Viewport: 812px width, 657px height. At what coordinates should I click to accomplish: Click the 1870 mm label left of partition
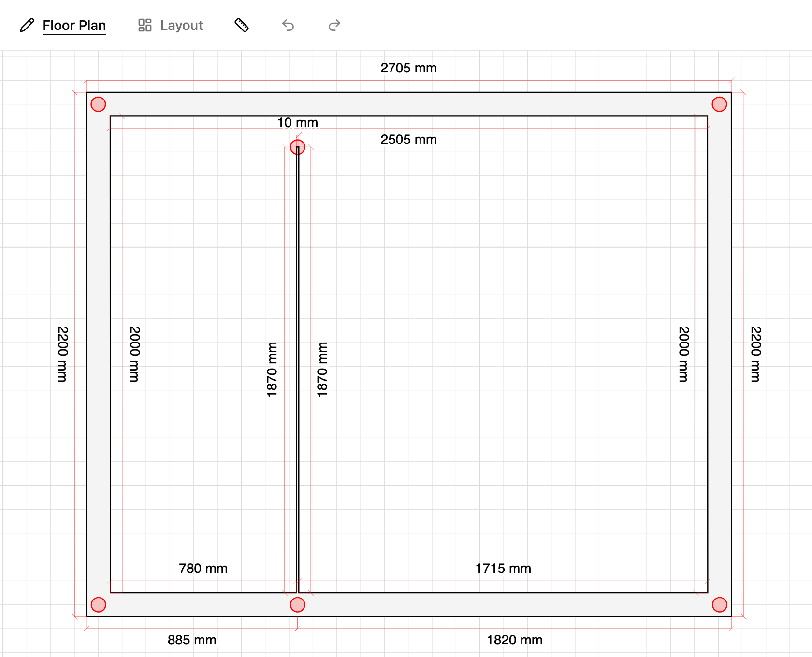(272, 370)
